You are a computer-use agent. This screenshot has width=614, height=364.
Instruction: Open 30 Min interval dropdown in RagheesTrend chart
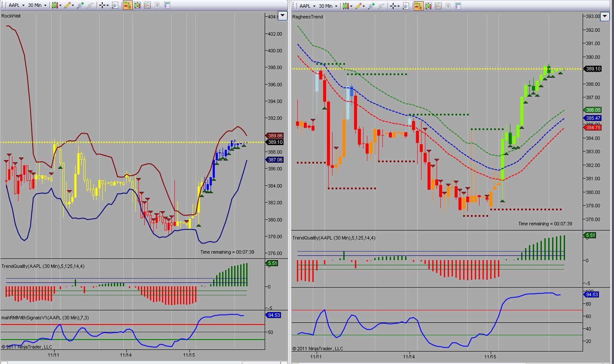pos(328,6)
